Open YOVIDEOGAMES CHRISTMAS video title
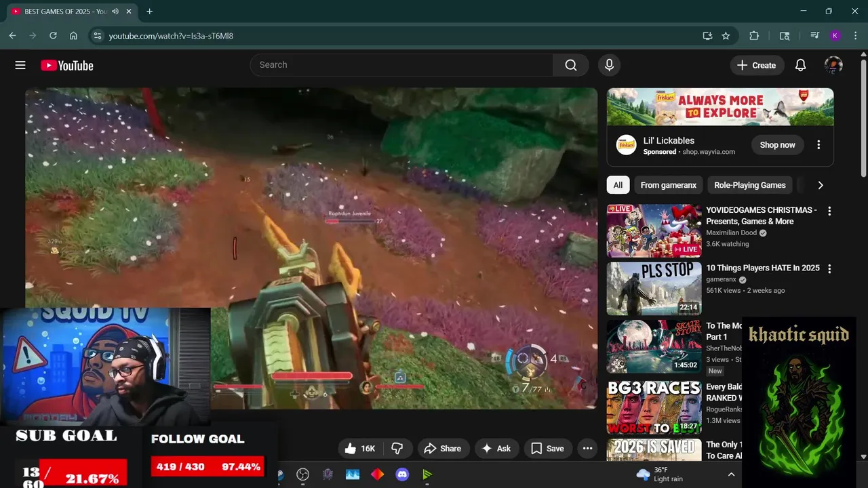868x488 pixels. pos(762,216)
